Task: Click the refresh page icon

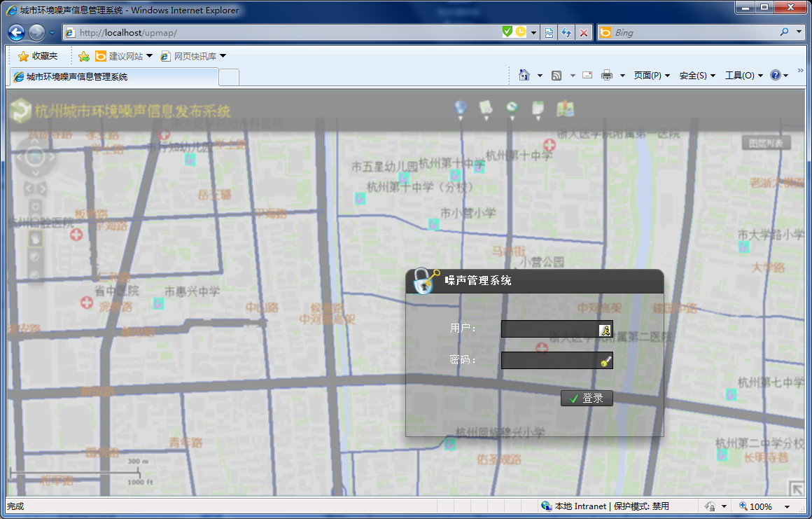Action: pos(566,33)
